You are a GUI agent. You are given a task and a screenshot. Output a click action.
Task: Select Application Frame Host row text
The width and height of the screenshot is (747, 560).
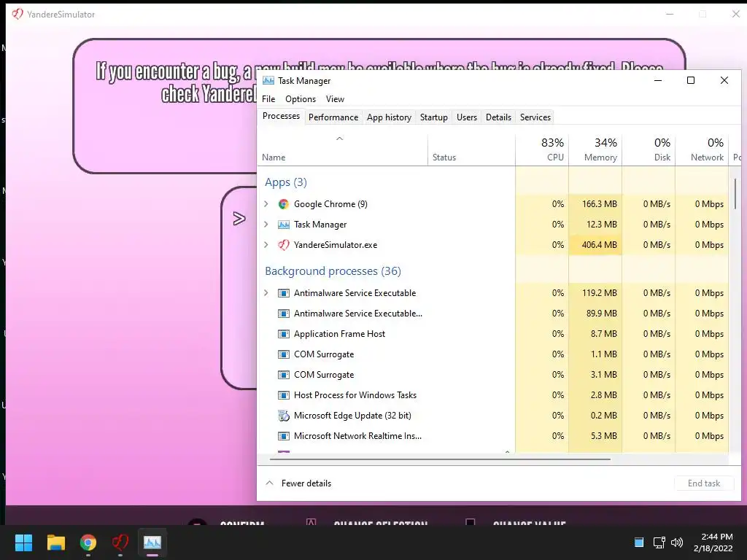[x=339, y=334]
